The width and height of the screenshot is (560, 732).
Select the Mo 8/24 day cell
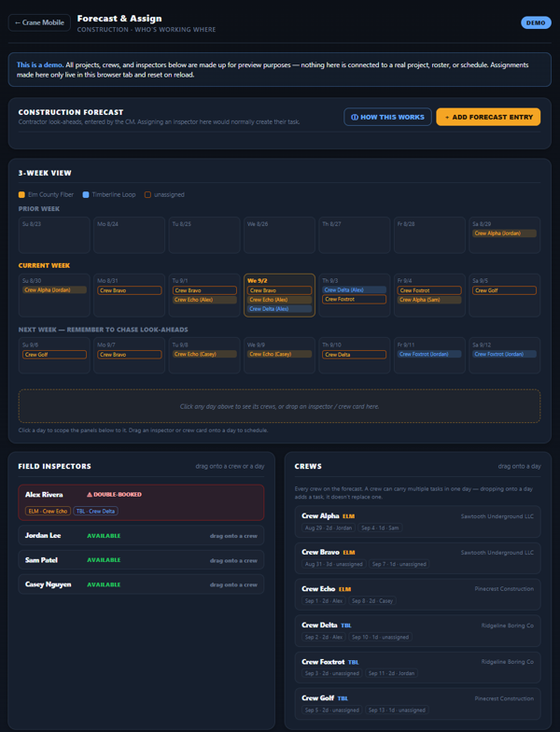129,235
